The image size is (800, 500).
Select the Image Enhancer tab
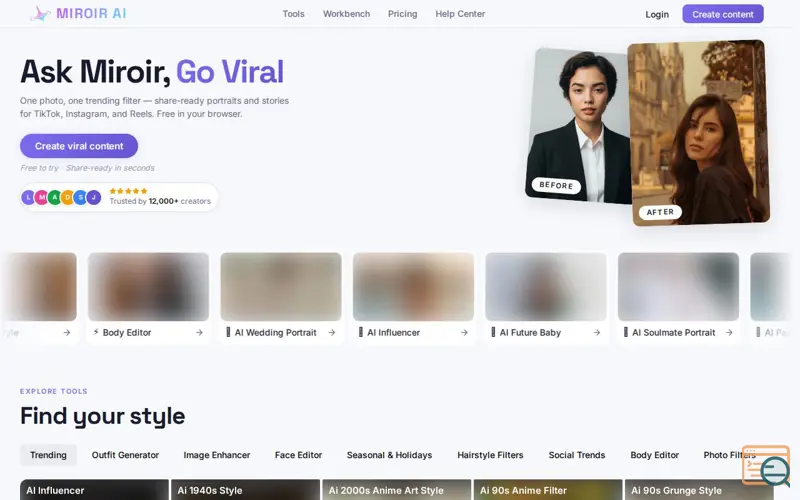click(217, 455)
